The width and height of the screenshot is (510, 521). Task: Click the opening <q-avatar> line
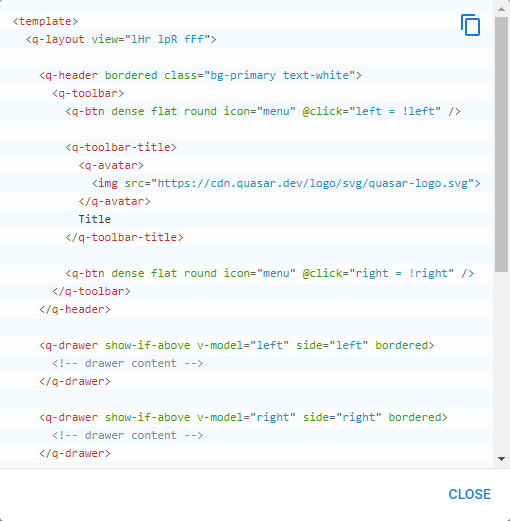coord(111,165)
